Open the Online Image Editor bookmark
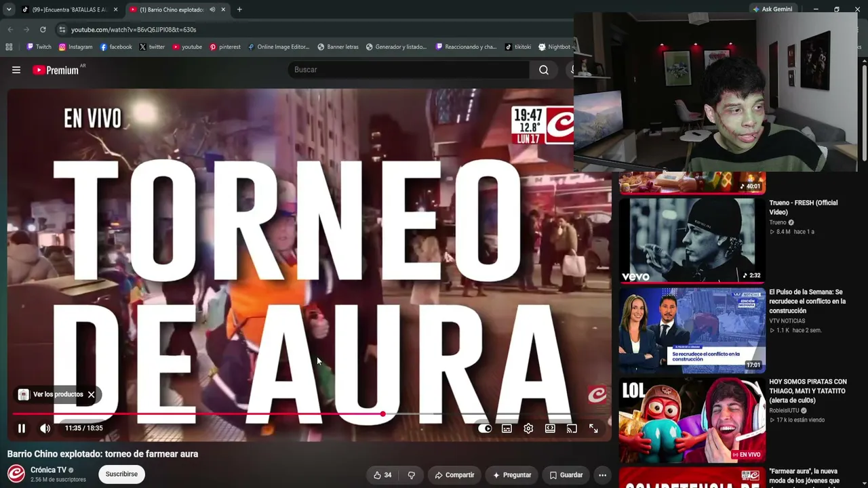The image size is (868, 488). click(x=279, y=47)
